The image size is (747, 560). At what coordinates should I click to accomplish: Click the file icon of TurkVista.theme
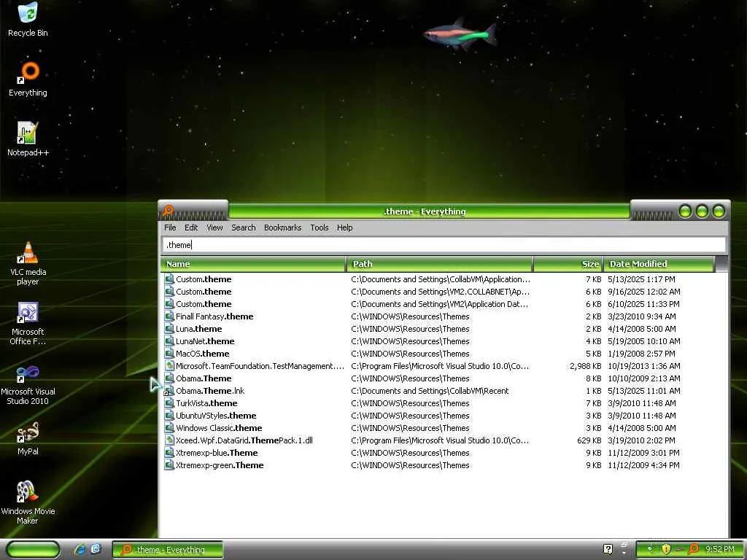[x=169, y=402]
